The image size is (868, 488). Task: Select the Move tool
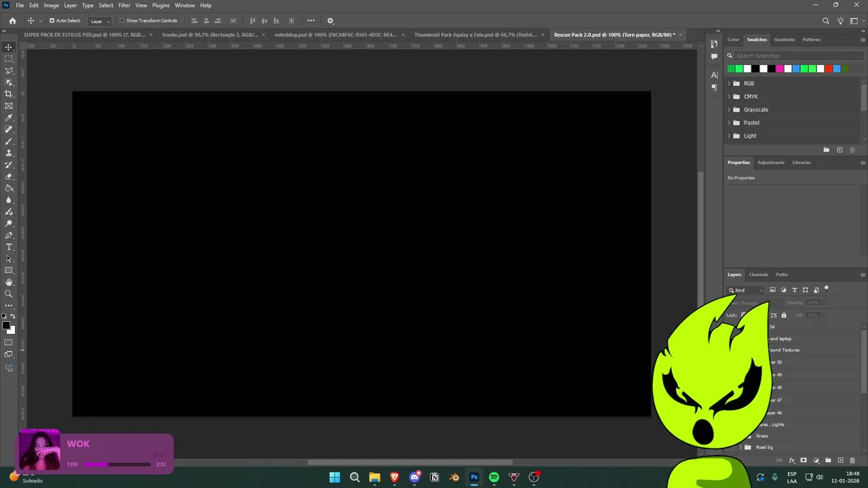(9, 47)
